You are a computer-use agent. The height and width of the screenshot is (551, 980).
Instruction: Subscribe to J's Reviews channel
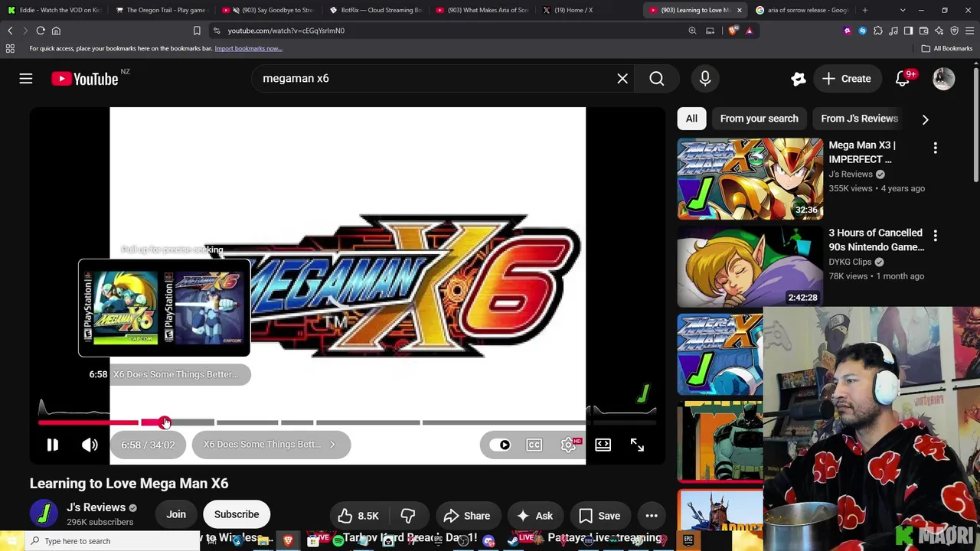(x=237, y=515)
